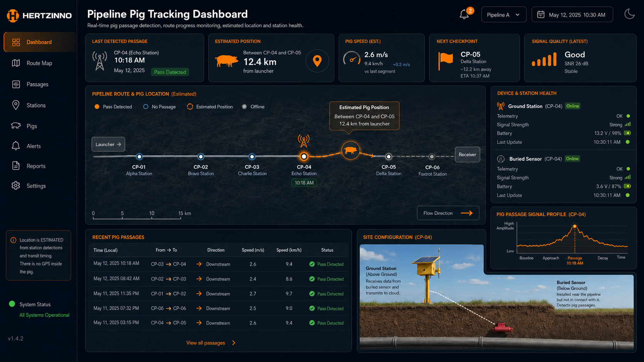Click the Pass Detected status badge
644x362 pixels.
click(170, 72)
